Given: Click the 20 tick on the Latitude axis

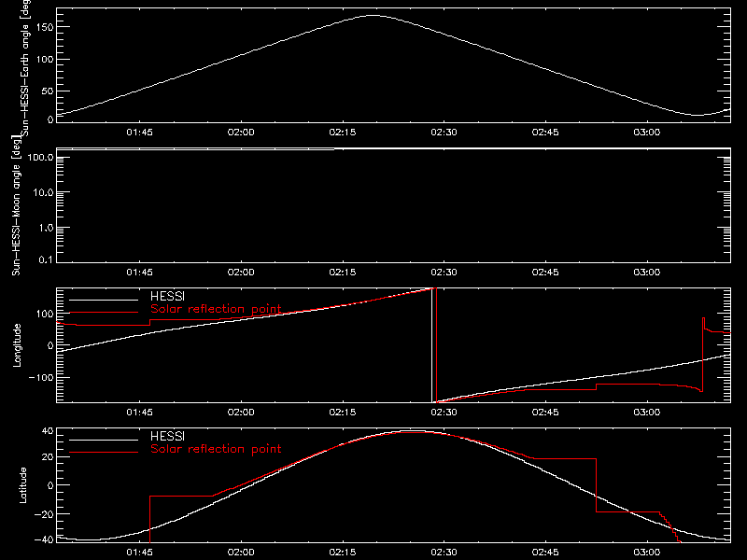Looking at the screenshot, I should [x=48, y=457].
